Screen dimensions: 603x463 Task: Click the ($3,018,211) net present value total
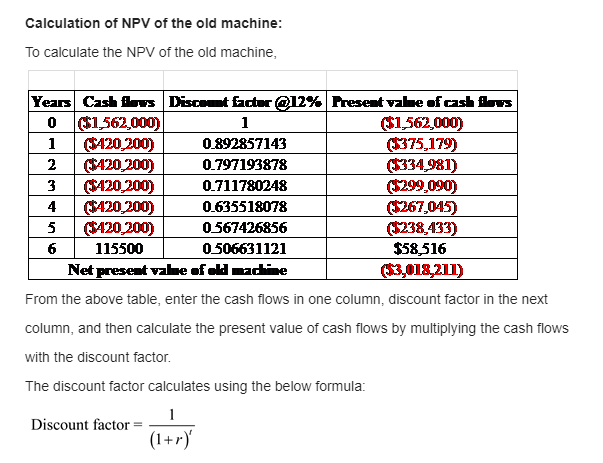point(421,269)
